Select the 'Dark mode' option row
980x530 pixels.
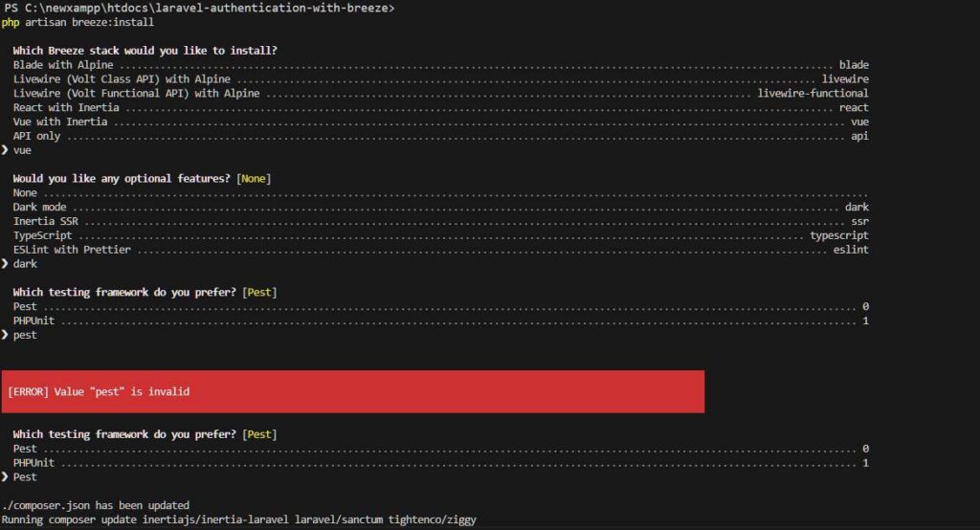point(440,208)
